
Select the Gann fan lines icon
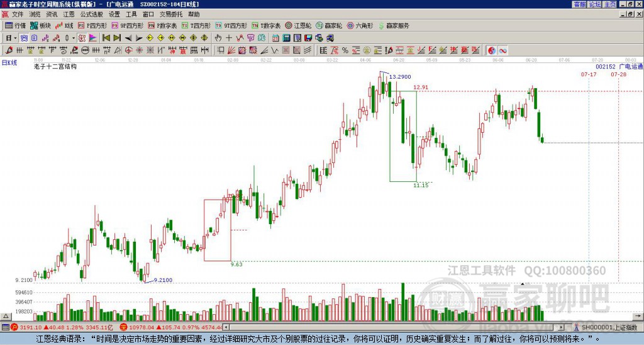(x=231, y=50)
